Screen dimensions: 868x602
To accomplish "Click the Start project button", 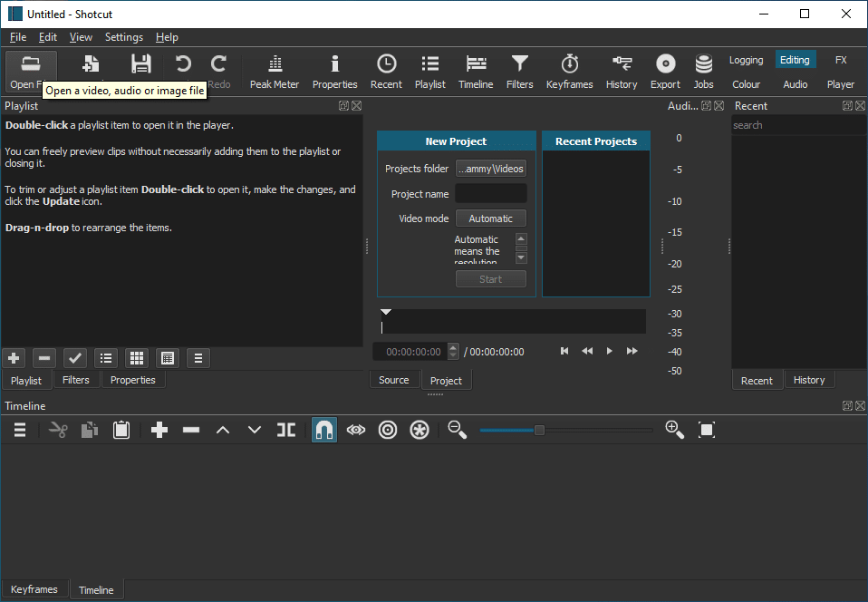I will coord(490,279).
